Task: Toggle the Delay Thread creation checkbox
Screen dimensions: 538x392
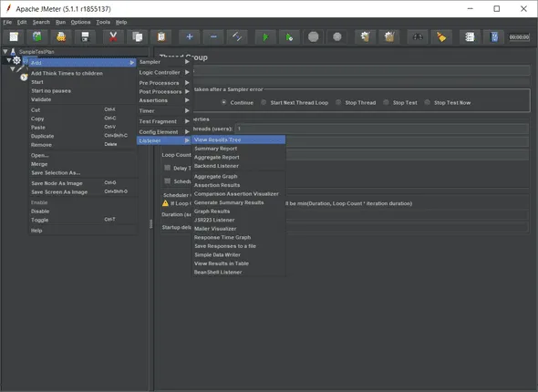Action: click(168, 168)
